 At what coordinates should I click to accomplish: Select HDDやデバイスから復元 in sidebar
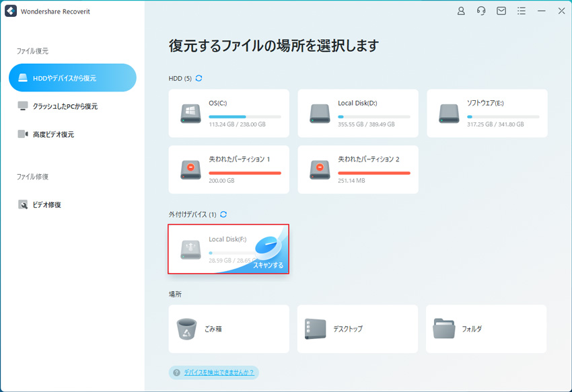(x=73, y=78)
